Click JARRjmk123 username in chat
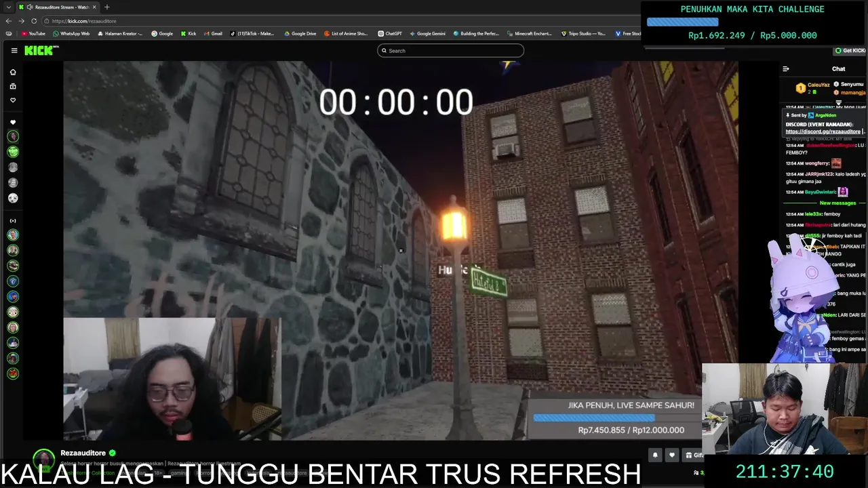Screen dimensions: 868x488 tap(818, 174)
